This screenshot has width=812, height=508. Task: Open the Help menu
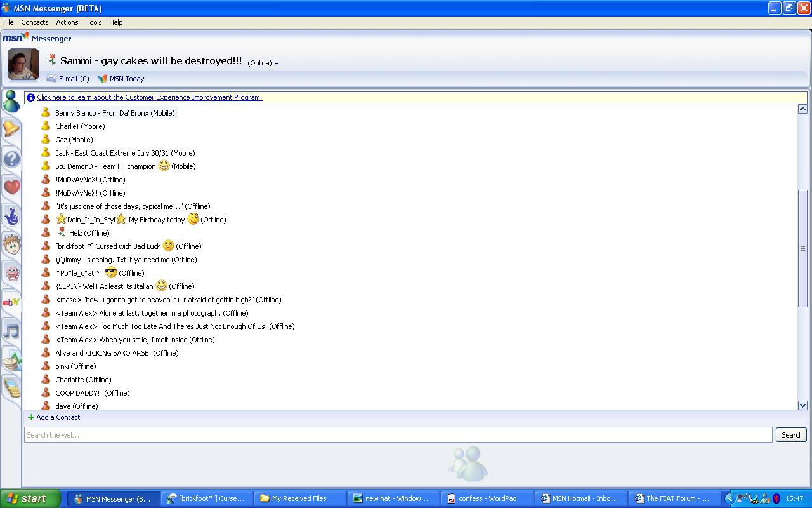pos(115,22)
